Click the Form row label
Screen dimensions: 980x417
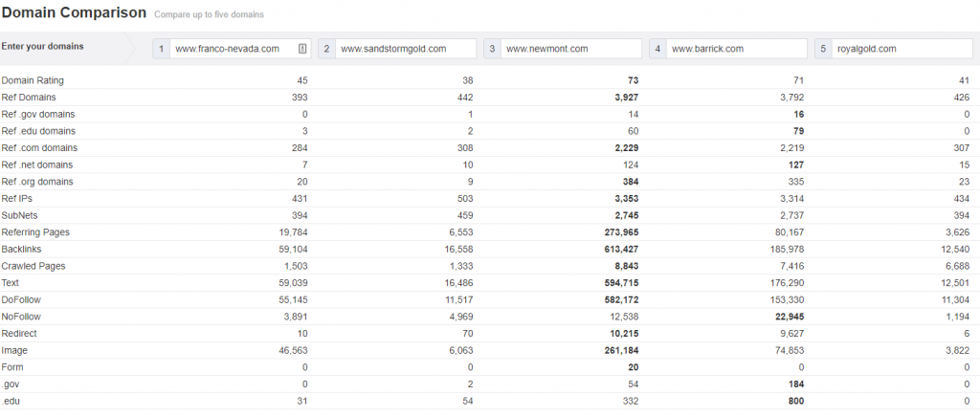click(x=12, y=367)
